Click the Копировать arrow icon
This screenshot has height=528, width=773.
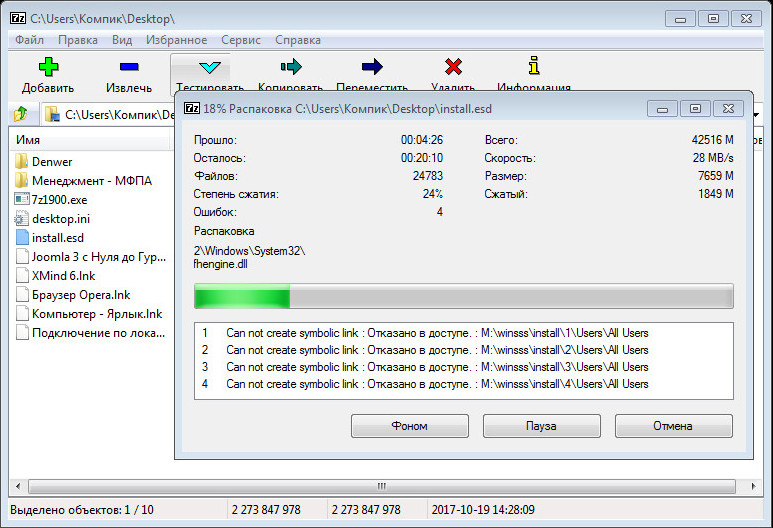pyautogui.click(x=291, y=67)
